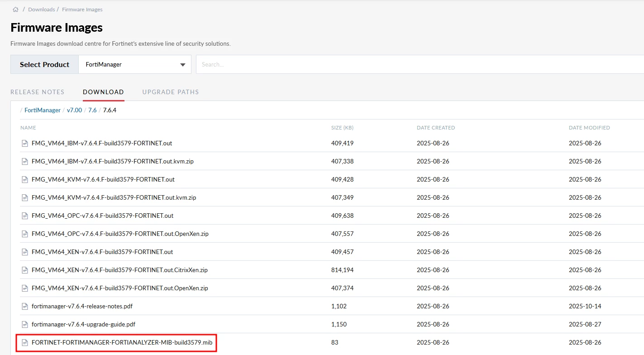The width and height of the screenshot is (644, 355).
Task: Click modified date 2025-08-27
Action: 585,324
